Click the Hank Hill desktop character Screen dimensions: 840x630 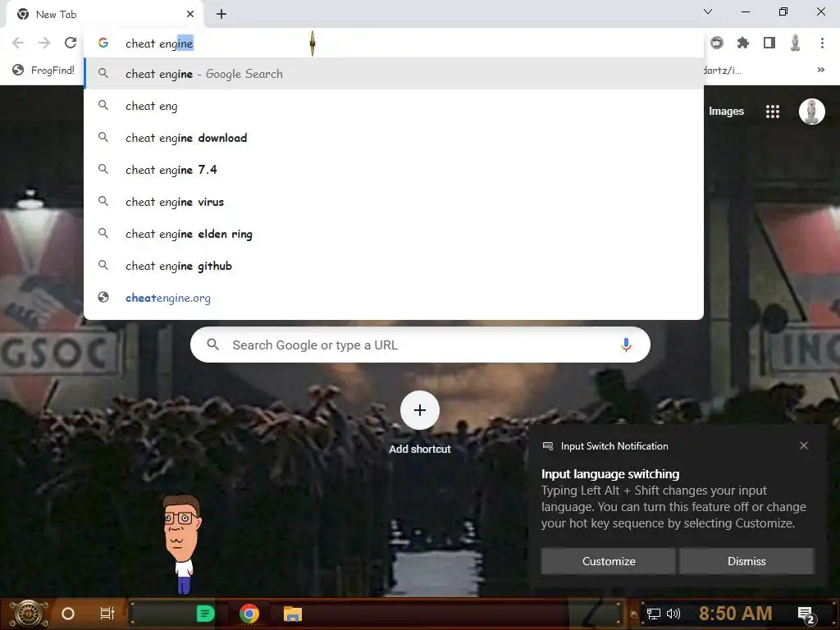coord(182,544)
